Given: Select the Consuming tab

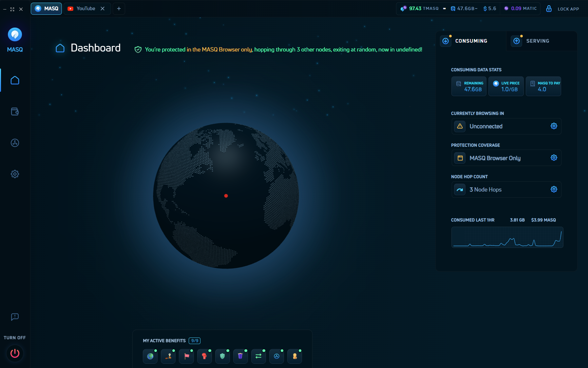Looking at the screenshot, I should 471,41.
